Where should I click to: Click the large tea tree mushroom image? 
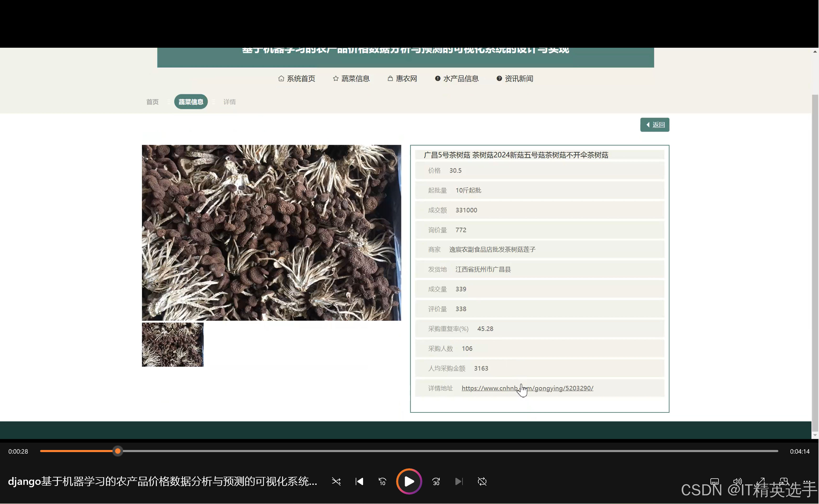point(272,233)
